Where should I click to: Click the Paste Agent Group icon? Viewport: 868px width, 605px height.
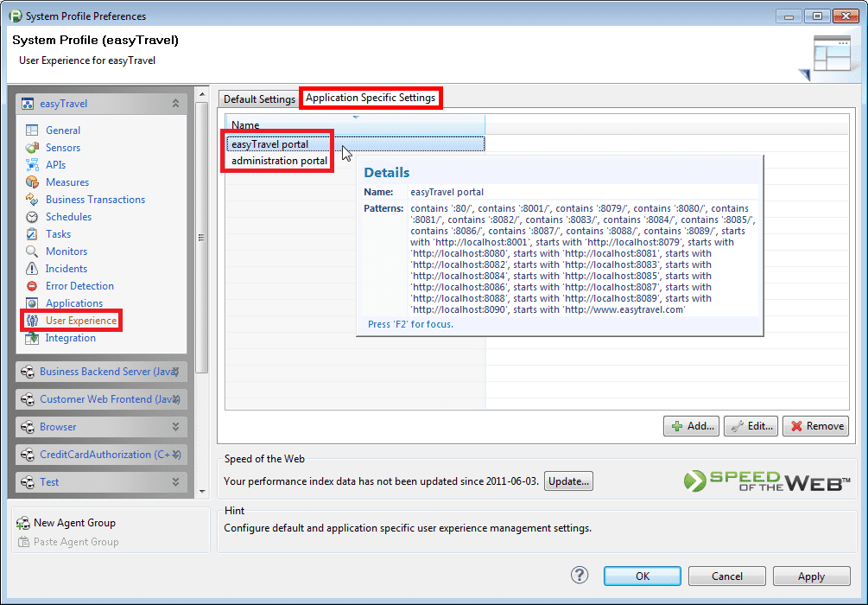23,542
